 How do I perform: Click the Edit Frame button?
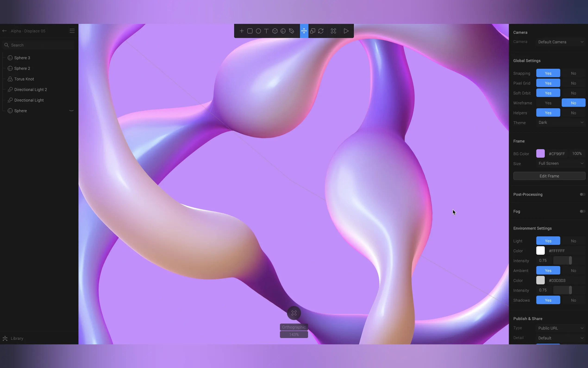(549, 176)
